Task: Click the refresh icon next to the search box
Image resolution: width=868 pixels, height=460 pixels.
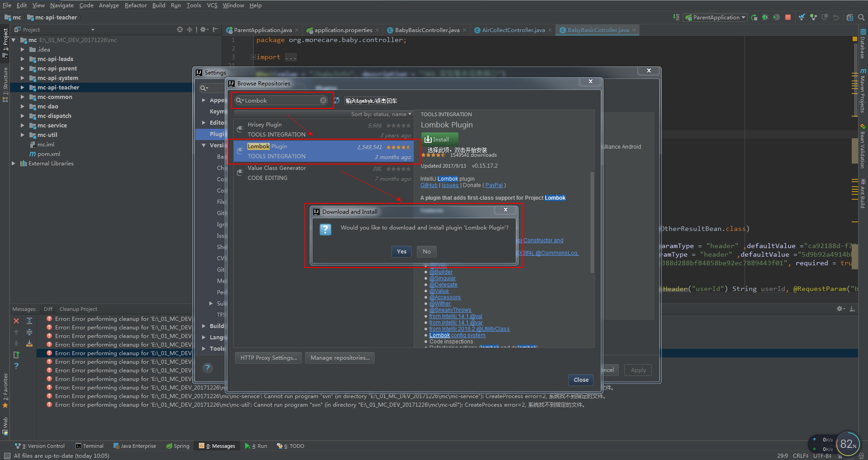Action: (337, 100)
